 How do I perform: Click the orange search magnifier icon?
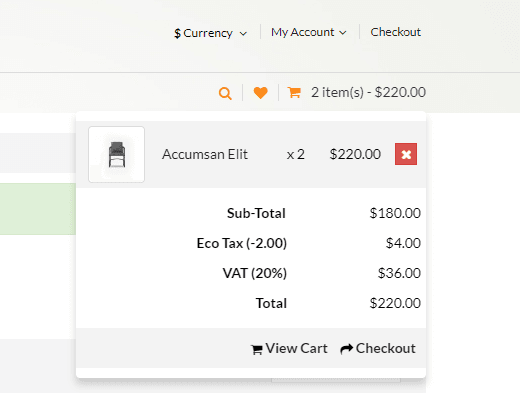pos(225,93)
